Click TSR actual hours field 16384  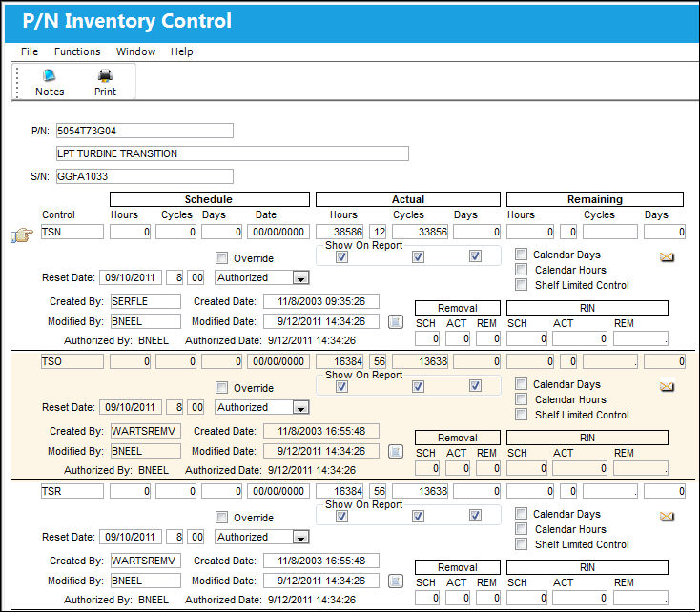coord(340,491)
